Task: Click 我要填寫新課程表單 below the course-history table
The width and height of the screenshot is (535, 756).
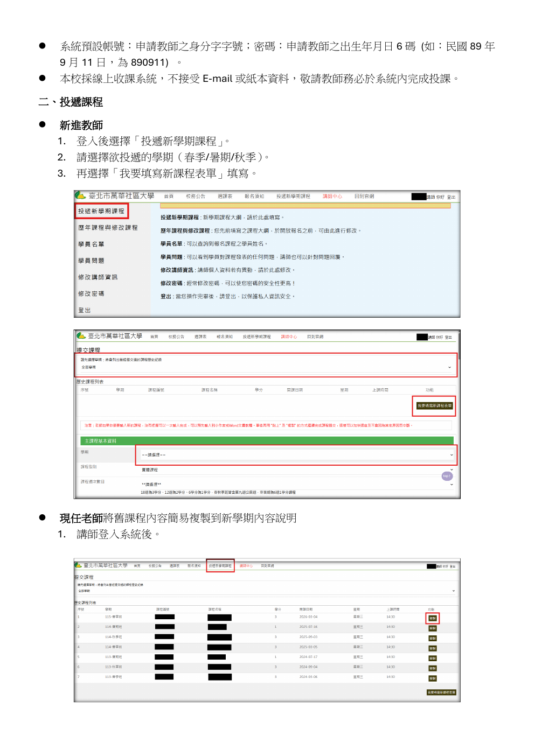Action: tap(442, 692)
